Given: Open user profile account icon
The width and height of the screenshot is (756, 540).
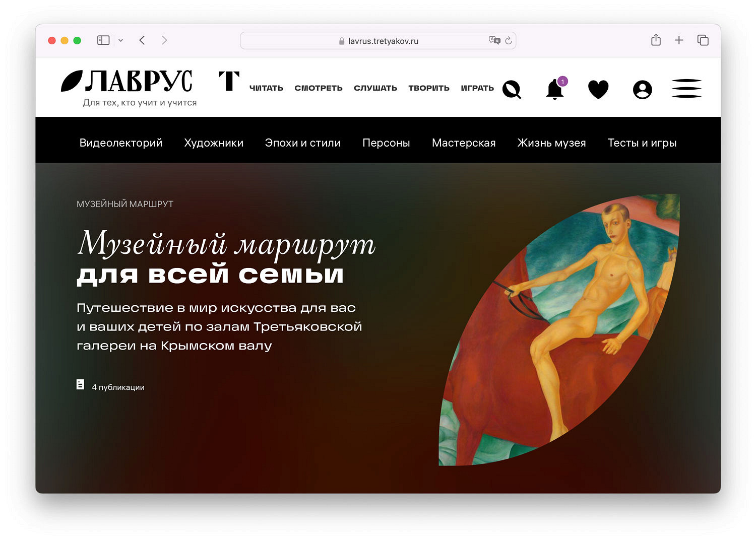Looking at the screenshot, I should point(642,89).
